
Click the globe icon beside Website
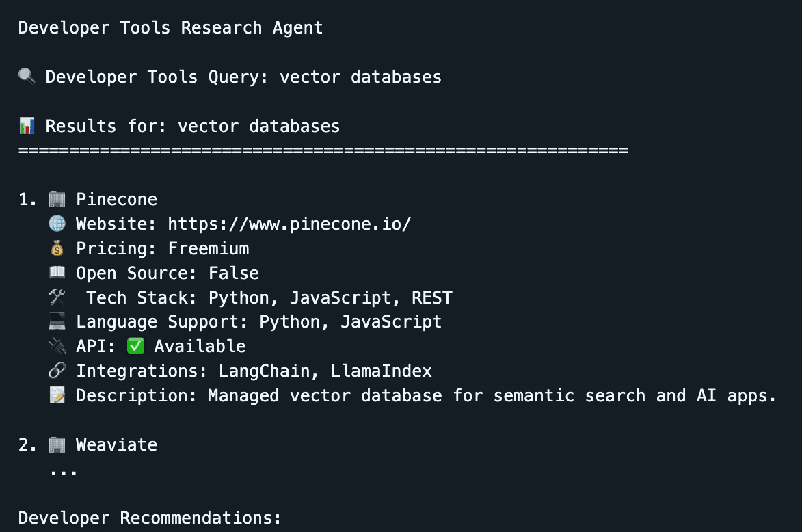57,224
